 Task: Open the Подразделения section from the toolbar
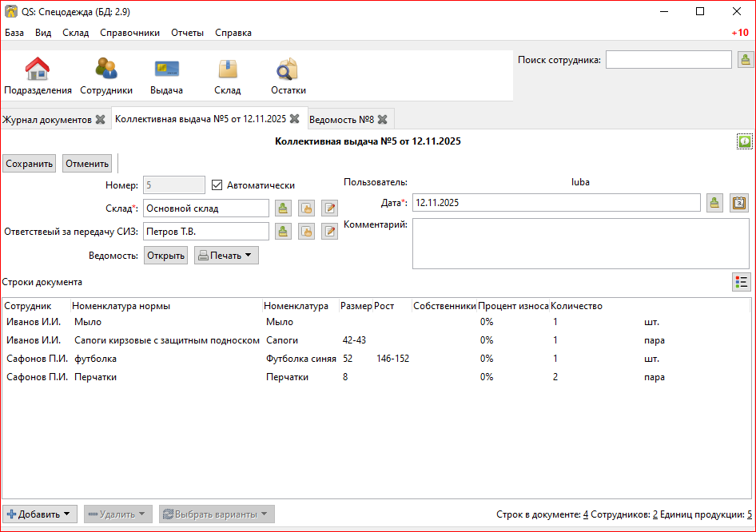coord(38,77)
